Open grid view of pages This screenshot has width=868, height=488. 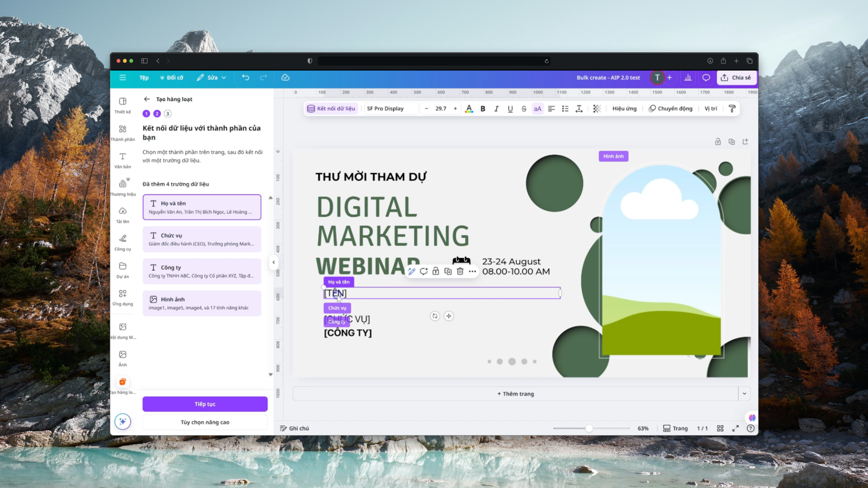(720, 428)
